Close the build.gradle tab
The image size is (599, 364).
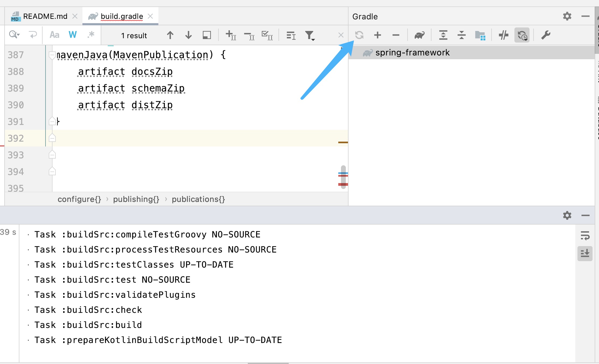click(150, 16)
